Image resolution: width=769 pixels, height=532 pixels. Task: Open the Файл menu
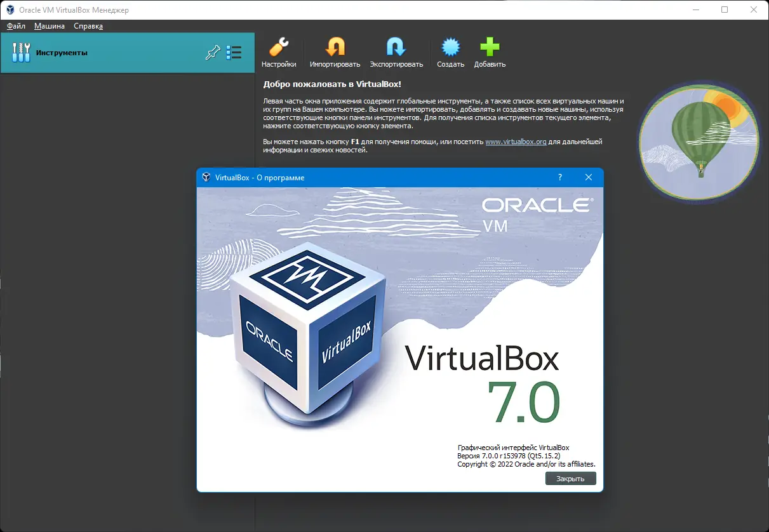(16, 26)
